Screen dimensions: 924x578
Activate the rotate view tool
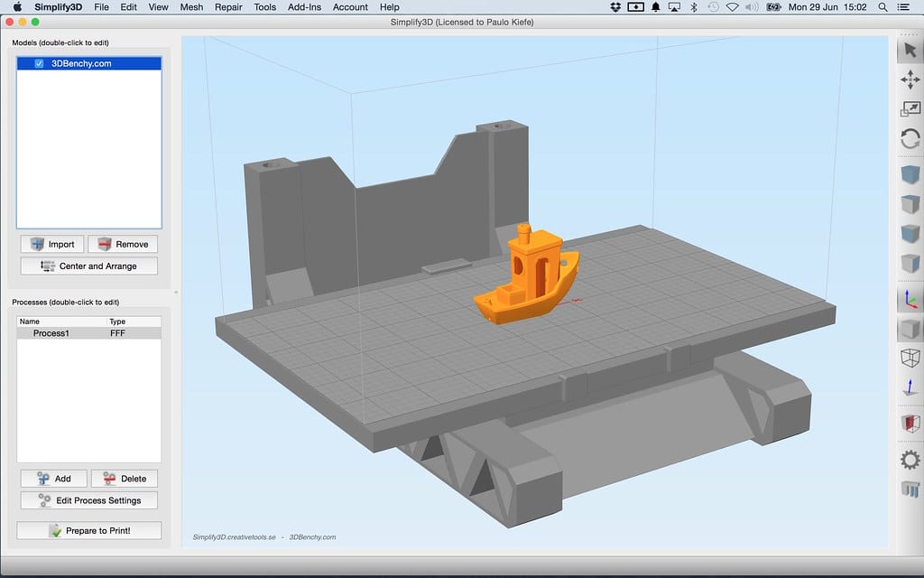(910, 139)
